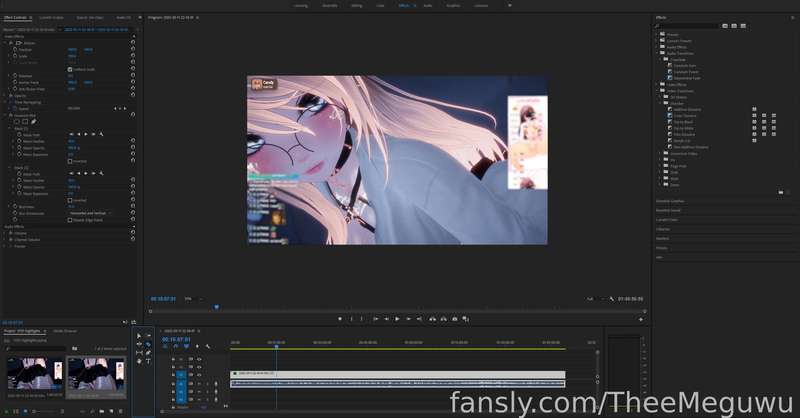This screenshot has height=418, width=800.
Task: Select the Cross Dissolve transition
Action: pos(685,116)
